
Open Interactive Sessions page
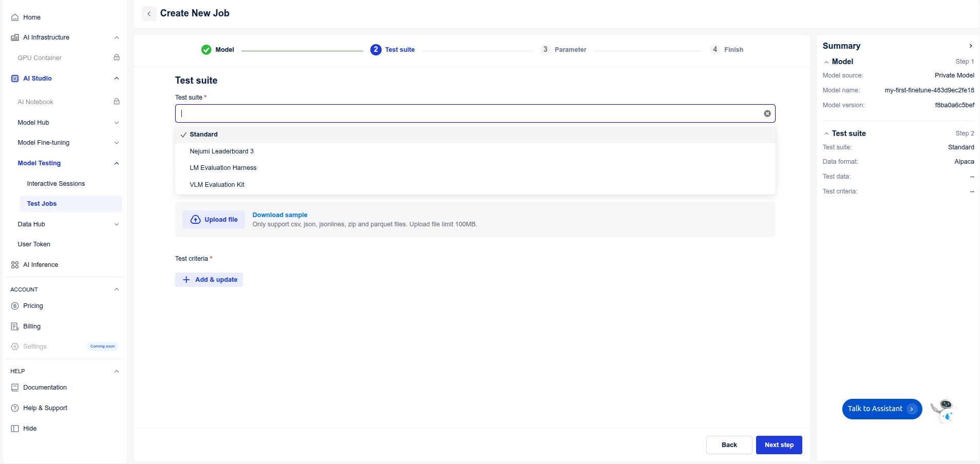[55, 184]
